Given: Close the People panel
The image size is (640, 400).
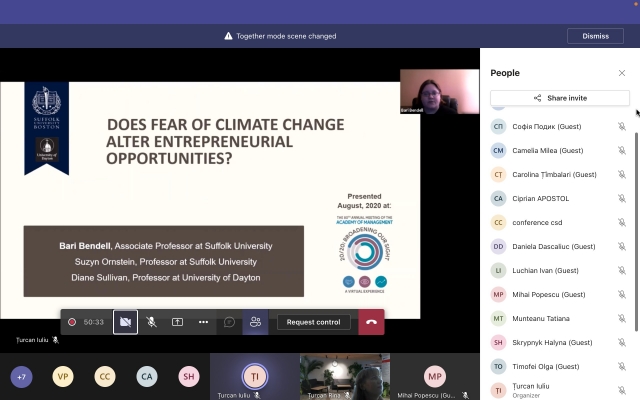Looking at the screenshot, I should pos(622,73).
